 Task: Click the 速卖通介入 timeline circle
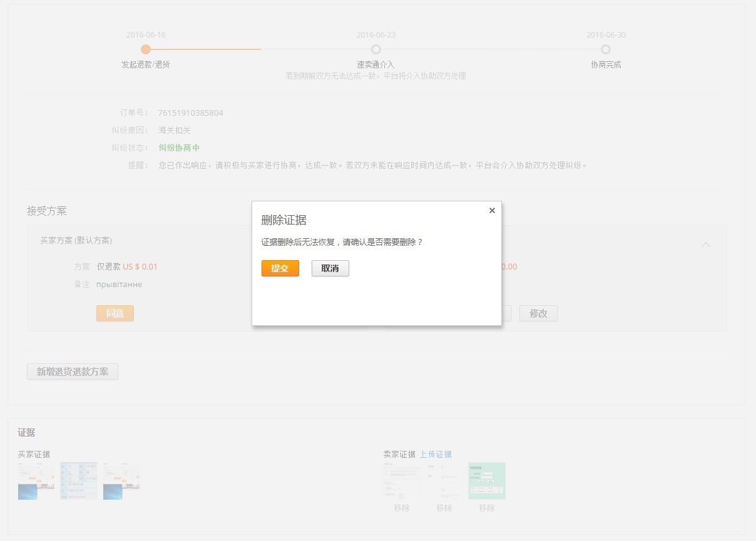[x=376, y=49]
